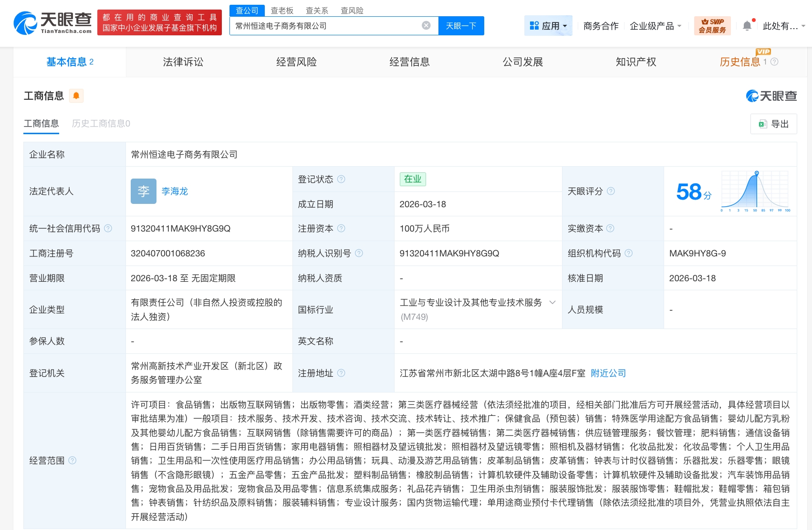Click the grid icon beside 应用
This screenshot has width=812, height=530.
click(x=535, y=25)
